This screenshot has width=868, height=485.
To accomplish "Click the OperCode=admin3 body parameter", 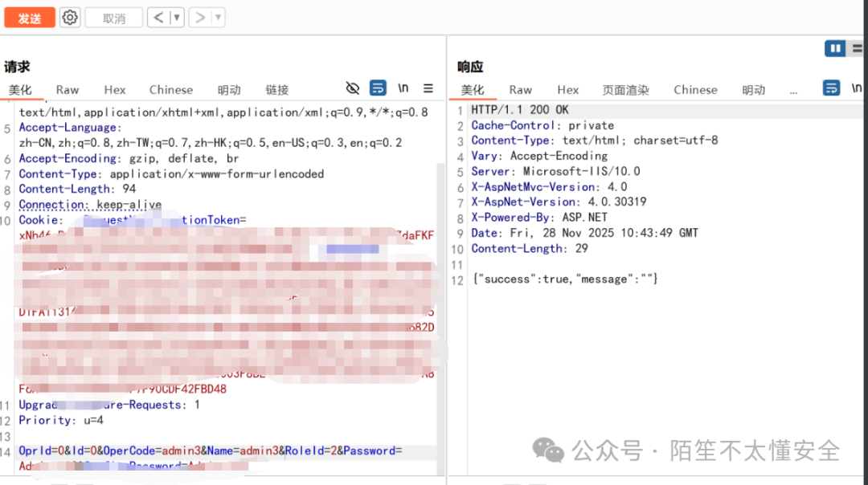I will pos(152,451).
